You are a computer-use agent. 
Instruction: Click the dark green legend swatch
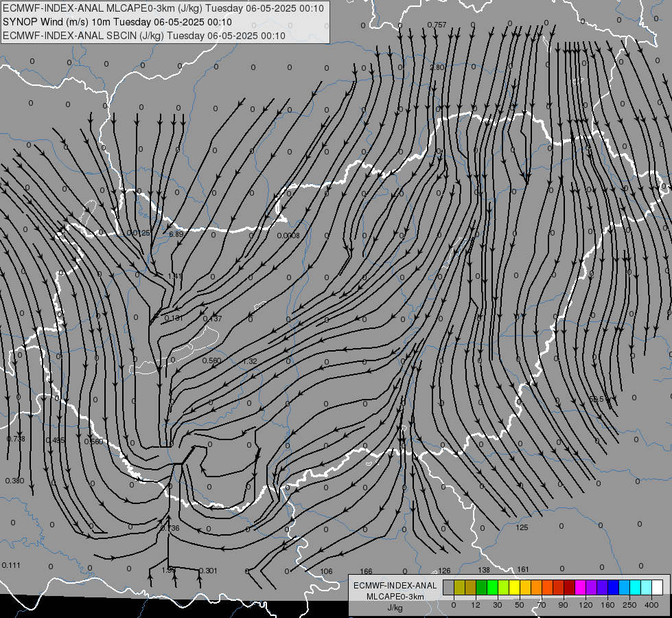[x=482, y=587]
